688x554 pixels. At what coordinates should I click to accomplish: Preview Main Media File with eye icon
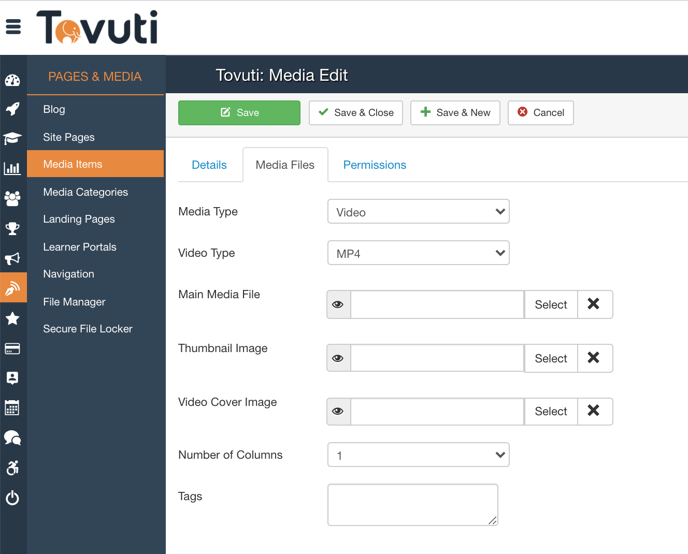[338, 304]
